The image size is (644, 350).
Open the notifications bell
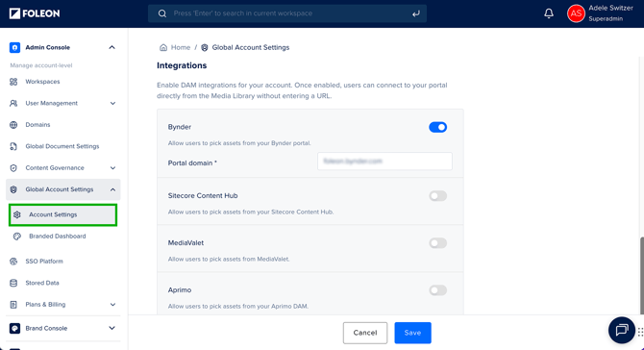549,13
